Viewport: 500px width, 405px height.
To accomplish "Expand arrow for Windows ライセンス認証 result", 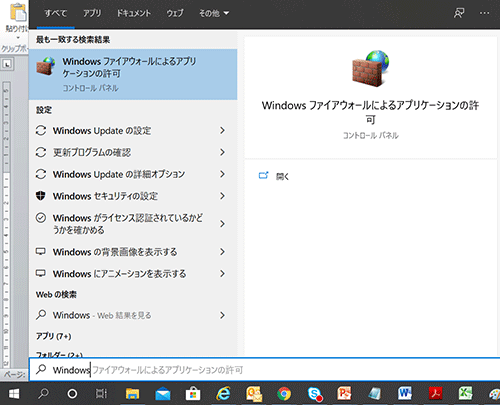I will pyautogui.click(x=222, y=224).
